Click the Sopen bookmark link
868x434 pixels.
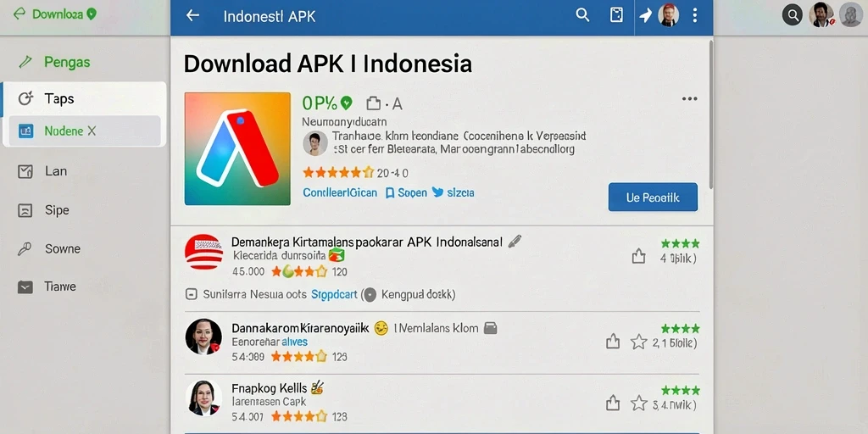pyautogui.click(x=406, y=192)
